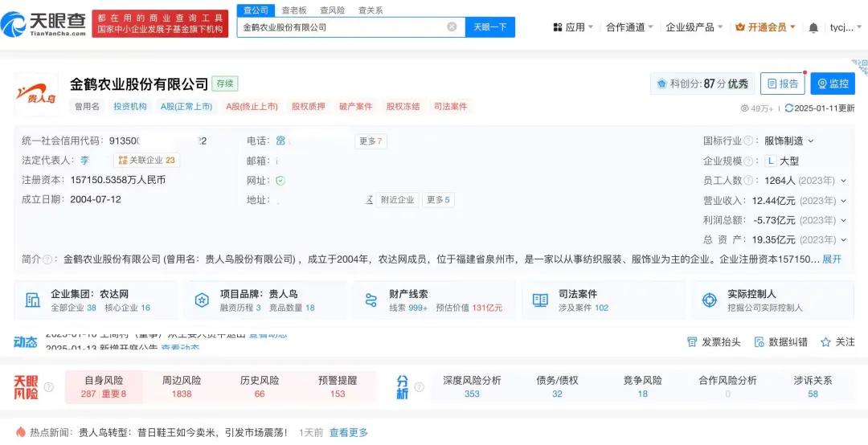Click the 投资机构 tag
Image resolution: width=868 pixels, height=445 pixels.
pos(130,106)
